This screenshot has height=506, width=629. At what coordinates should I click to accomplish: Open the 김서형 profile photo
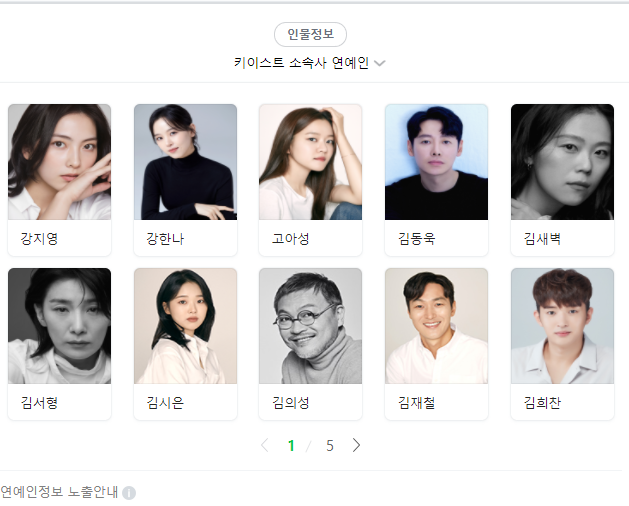coord(59,326)
